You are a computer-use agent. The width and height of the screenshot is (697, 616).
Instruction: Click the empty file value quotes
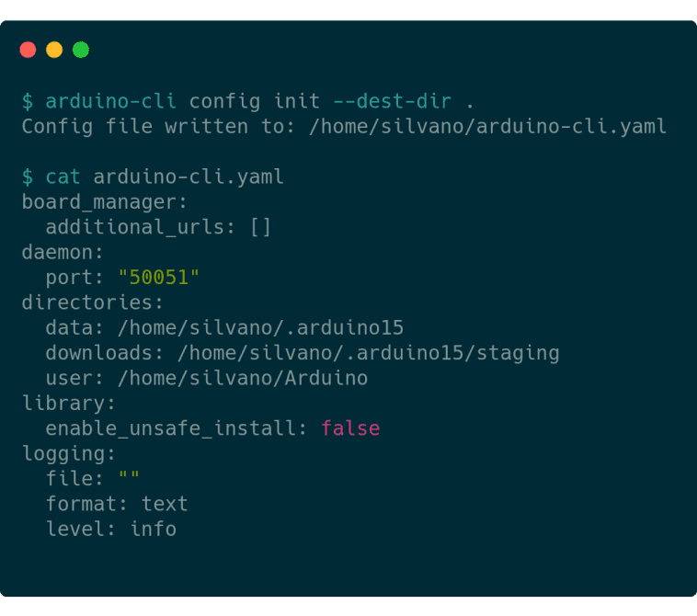(x=129, y=476)
